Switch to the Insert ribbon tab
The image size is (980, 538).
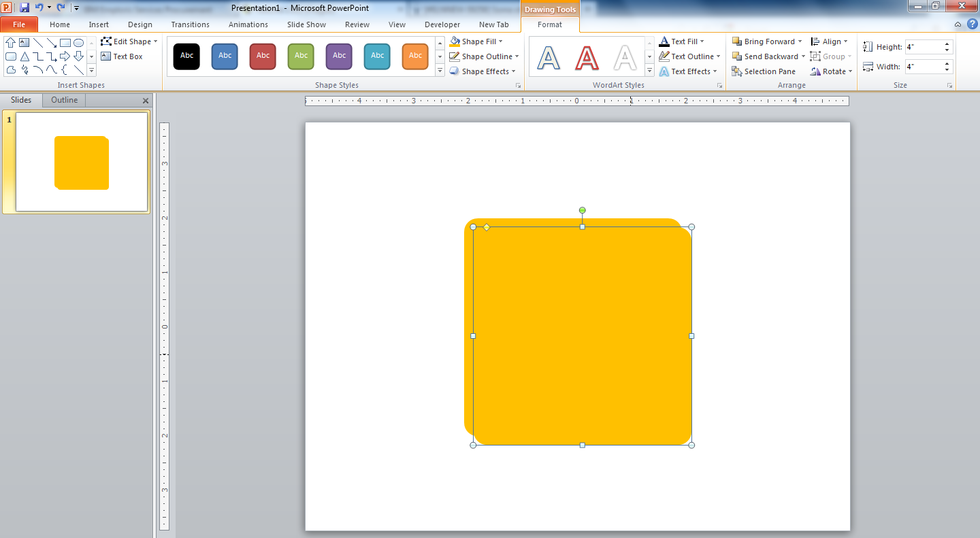coord(99,24)
